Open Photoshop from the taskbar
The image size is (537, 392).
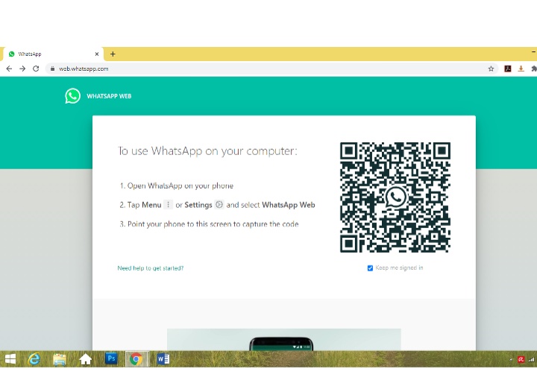[111, 358]
